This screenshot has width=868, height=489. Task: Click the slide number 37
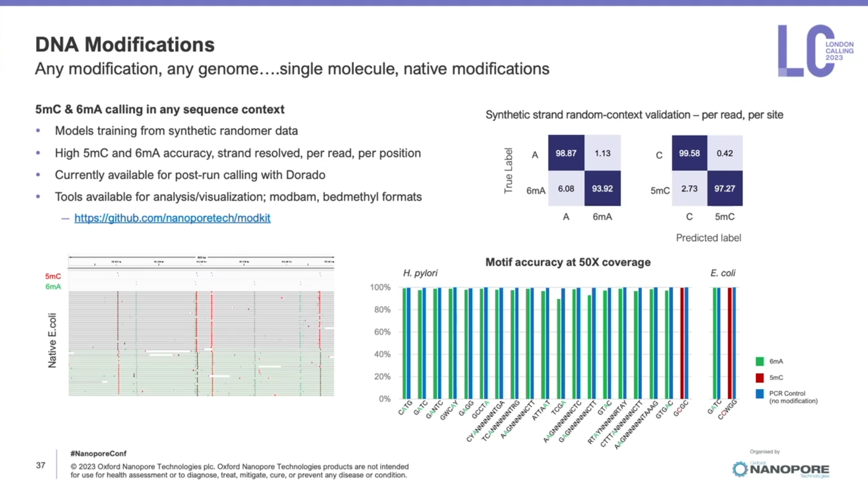[x=40, y=465]
